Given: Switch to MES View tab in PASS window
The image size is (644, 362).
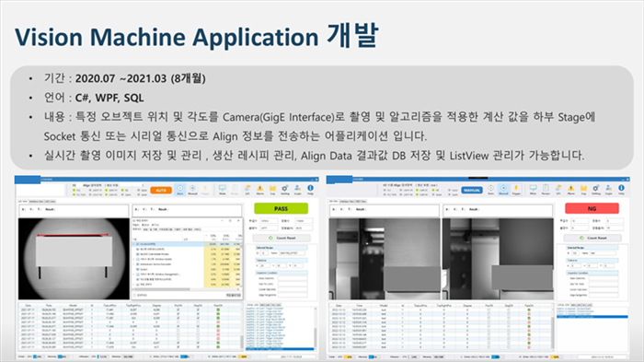Looking at the screenshot, I should click(50, 202).
